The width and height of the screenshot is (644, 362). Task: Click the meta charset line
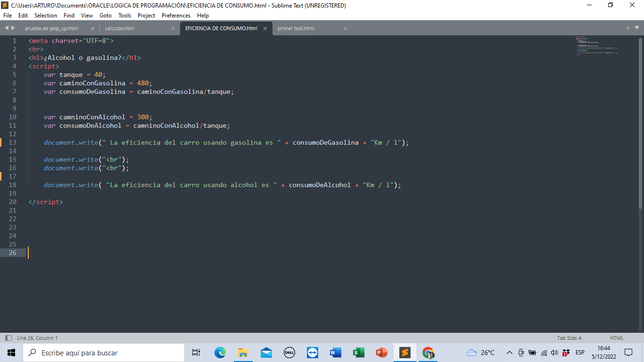(71, 41)
